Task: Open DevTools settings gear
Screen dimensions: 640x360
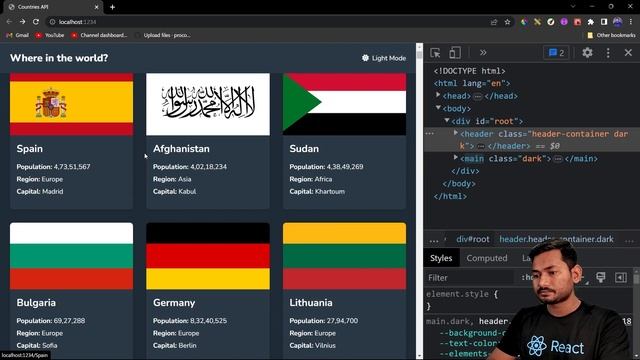Action: point(587,53)
